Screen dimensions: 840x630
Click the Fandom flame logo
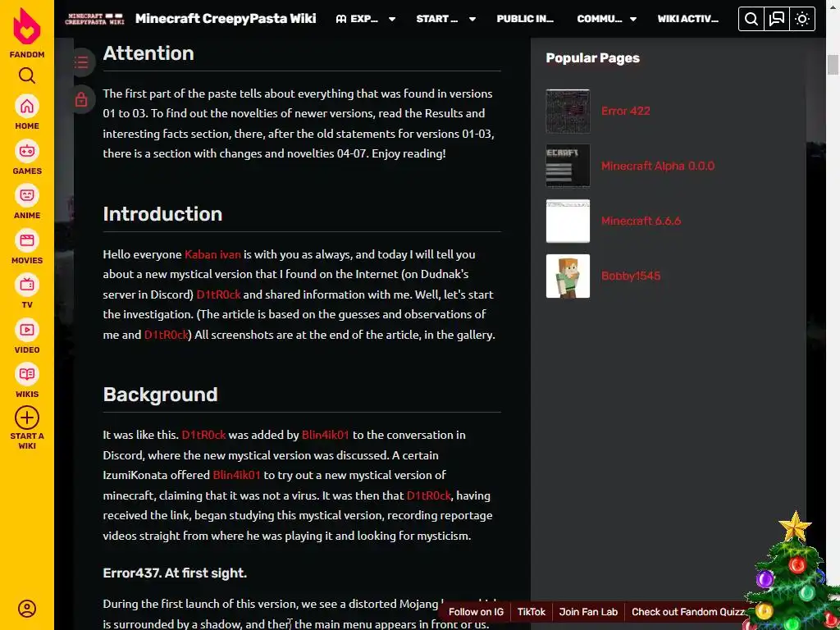(x=27, y=27)
